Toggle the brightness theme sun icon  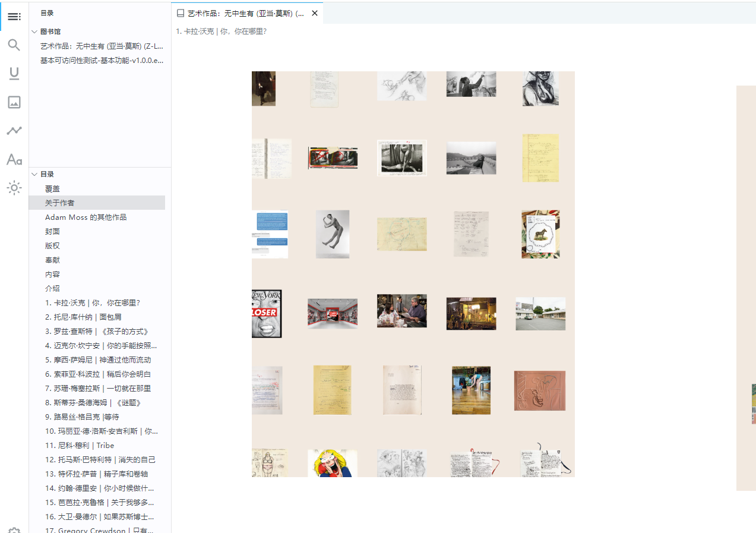[x=14, y=188]
